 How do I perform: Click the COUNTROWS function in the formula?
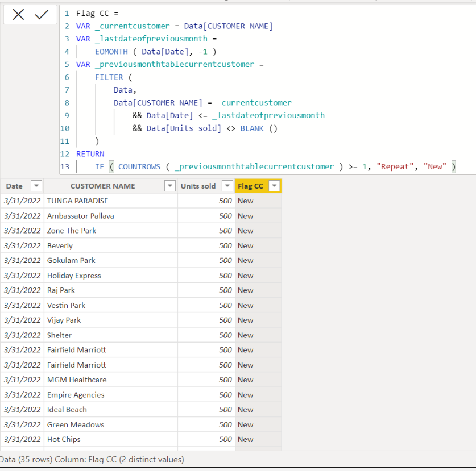pyautogui.click(x=139, y=167)
